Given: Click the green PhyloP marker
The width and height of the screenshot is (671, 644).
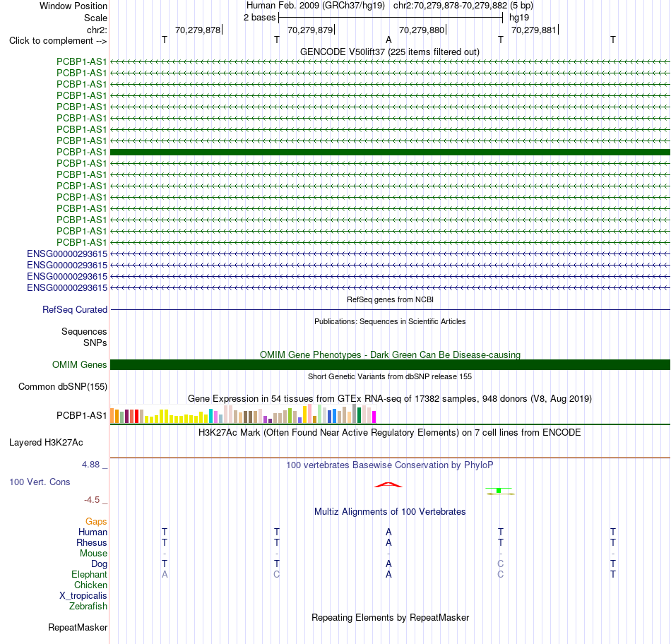Looking at the screenshot, I should point(500,491).
